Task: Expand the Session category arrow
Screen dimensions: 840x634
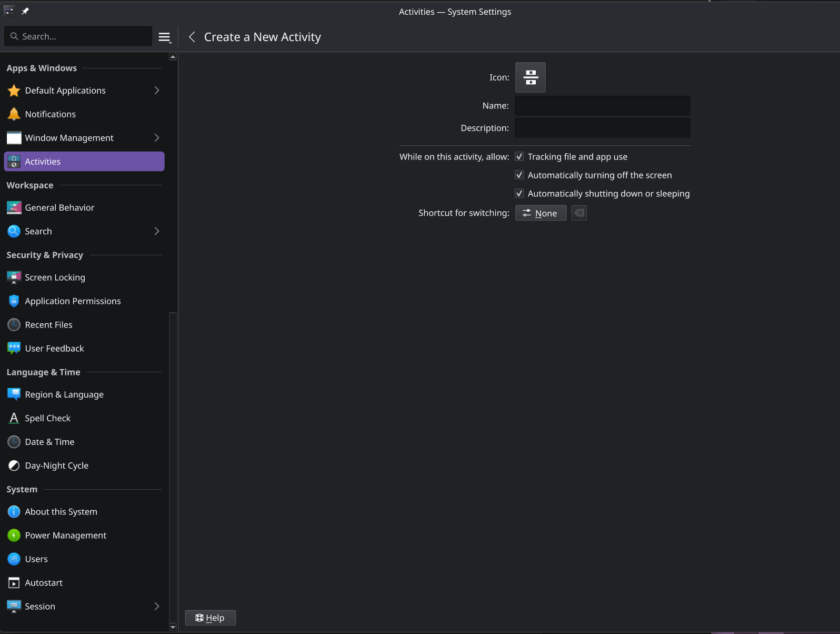Action: (156, 607)
